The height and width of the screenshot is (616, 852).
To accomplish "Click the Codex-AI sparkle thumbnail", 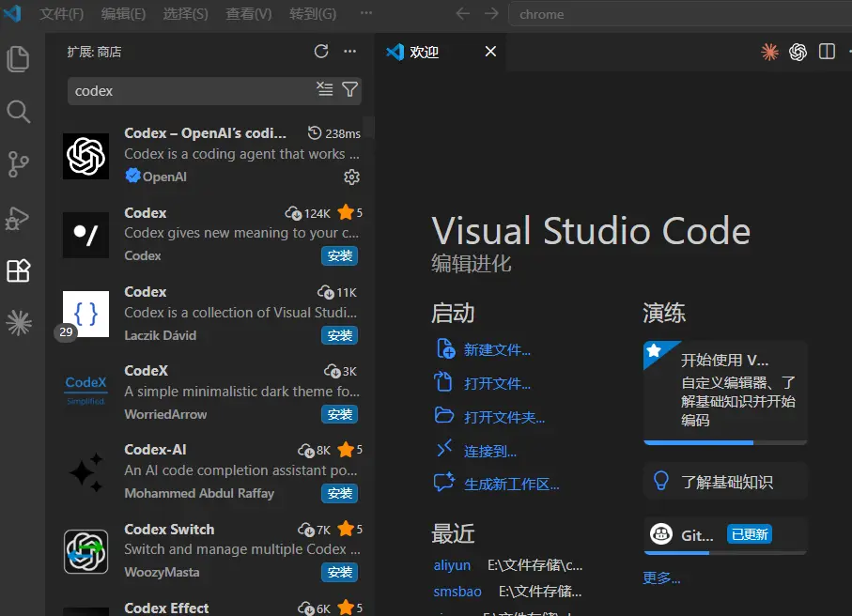I will [85, 472].
